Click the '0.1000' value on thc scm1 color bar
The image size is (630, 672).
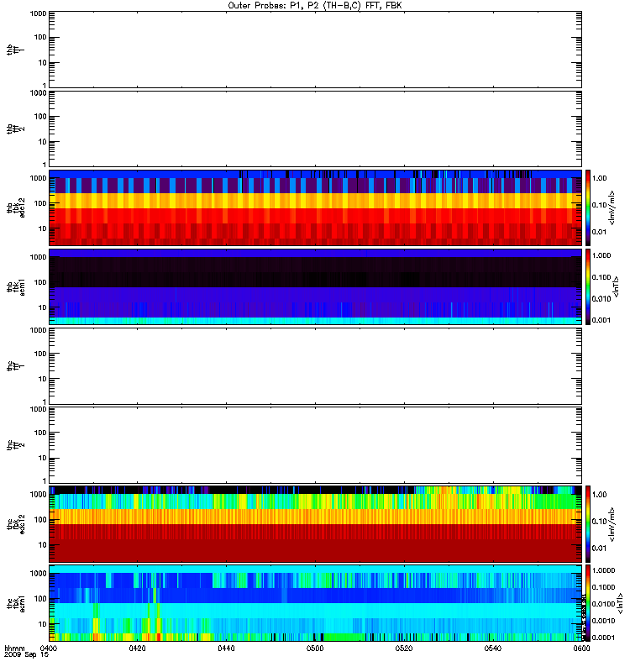pos(603,587)
